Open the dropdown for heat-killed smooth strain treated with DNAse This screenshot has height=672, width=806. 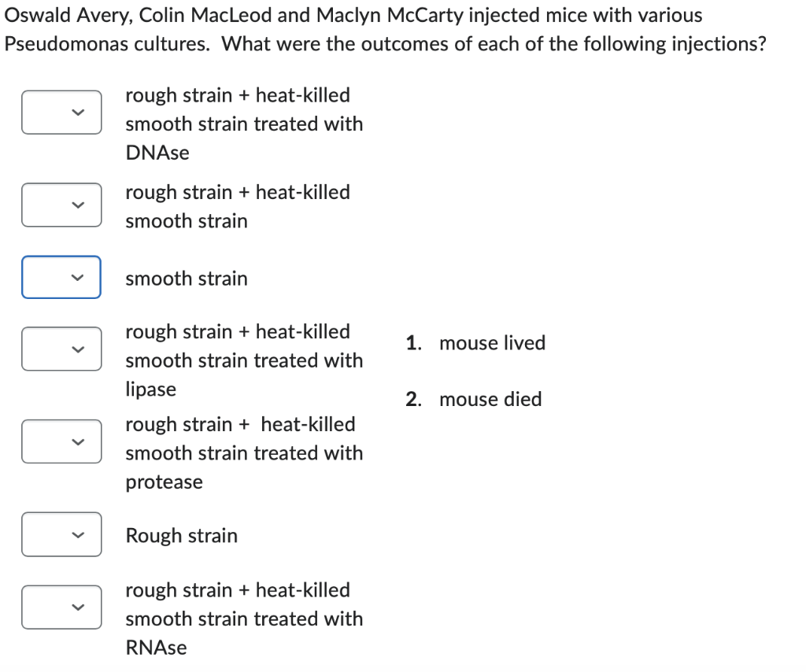click(x=61, y=112)
